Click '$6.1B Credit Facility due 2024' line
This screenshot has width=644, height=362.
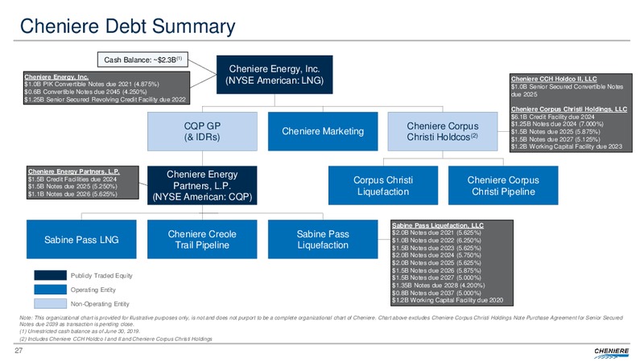tap(552, 117)
